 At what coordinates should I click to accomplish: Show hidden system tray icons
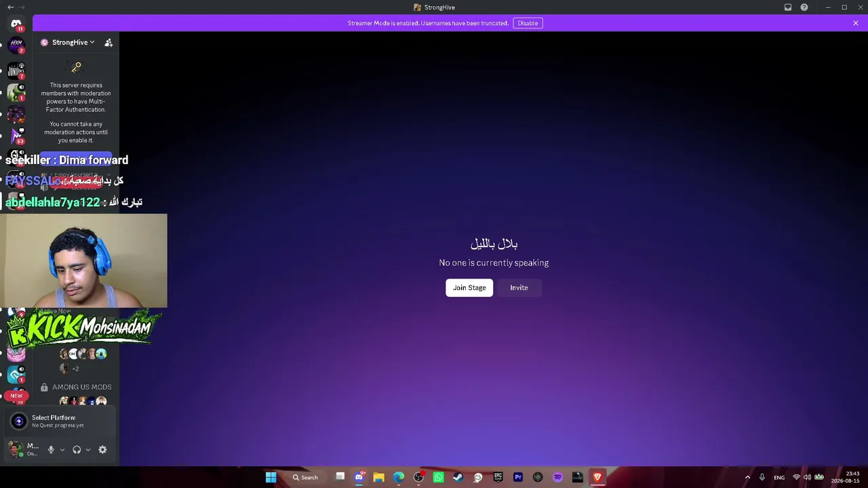(748, 477)
